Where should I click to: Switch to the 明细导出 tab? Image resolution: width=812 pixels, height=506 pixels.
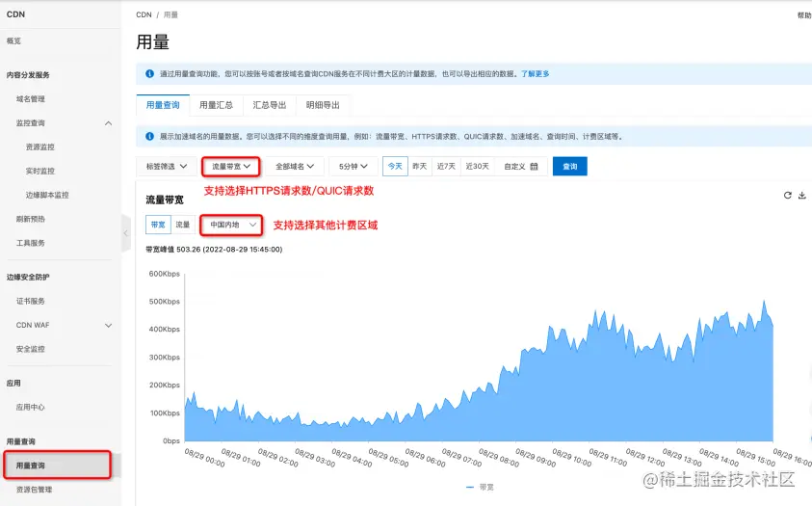pos(323,105)
